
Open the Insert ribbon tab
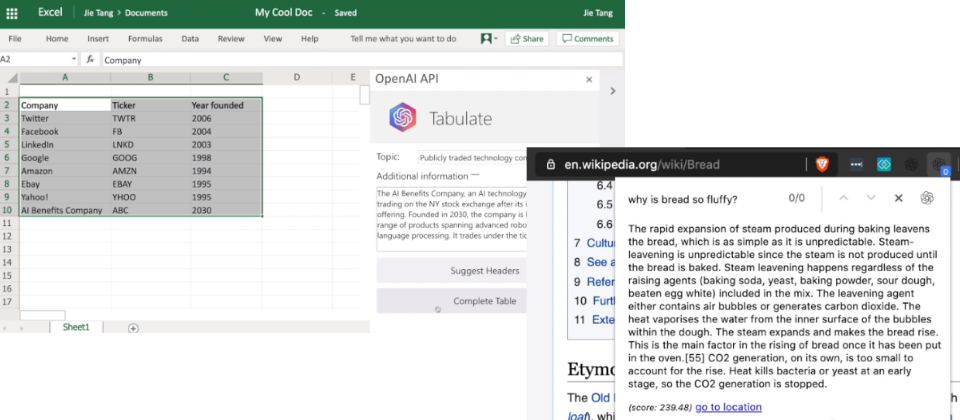98,39
